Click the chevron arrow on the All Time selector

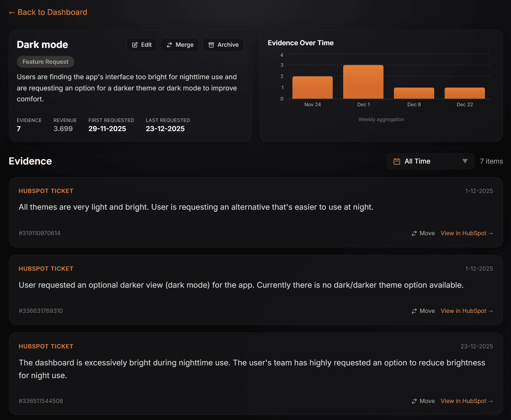coord(465,161)
